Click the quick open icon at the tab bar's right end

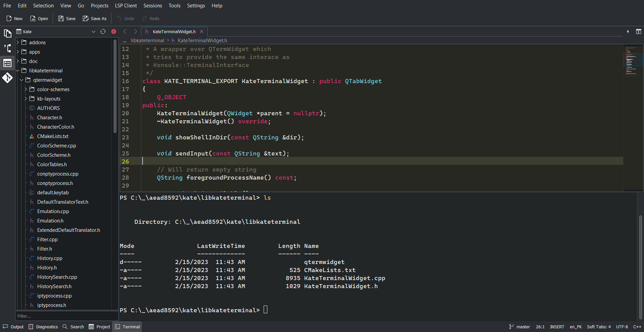pos(628,31)
